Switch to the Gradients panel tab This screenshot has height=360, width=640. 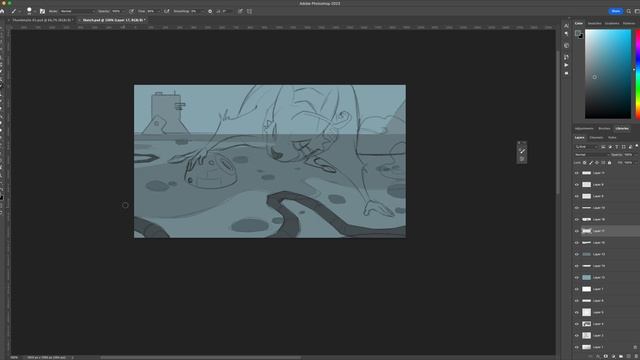pyautogui.click(x=612, y=23)
